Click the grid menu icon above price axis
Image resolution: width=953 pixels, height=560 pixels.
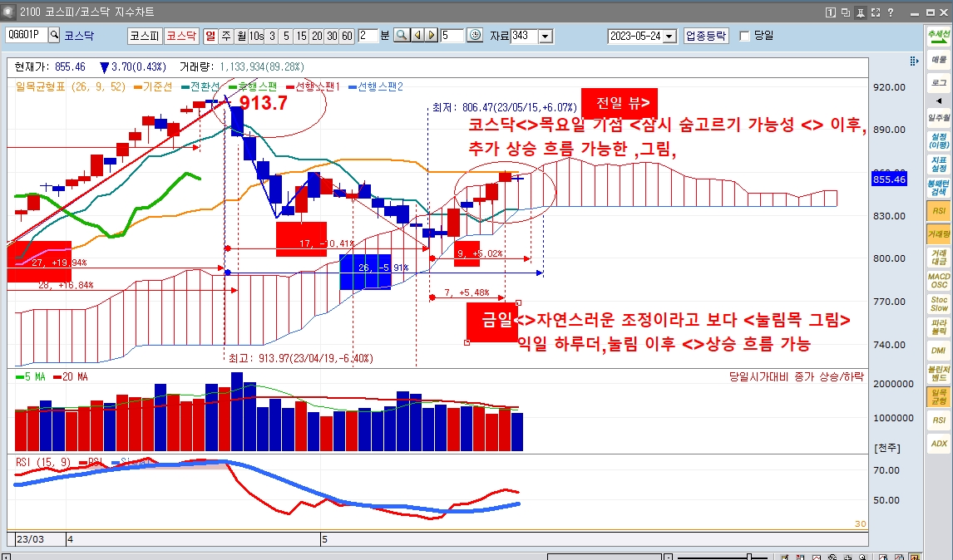914,61
